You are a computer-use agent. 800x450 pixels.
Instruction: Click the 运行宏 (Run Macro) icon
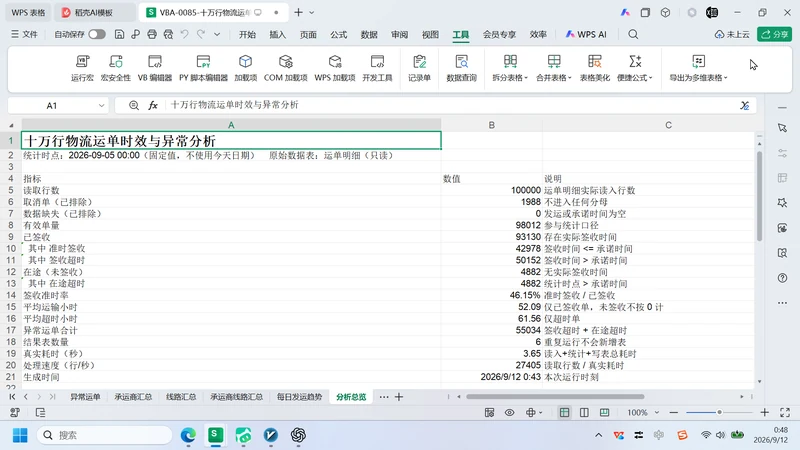82,68
